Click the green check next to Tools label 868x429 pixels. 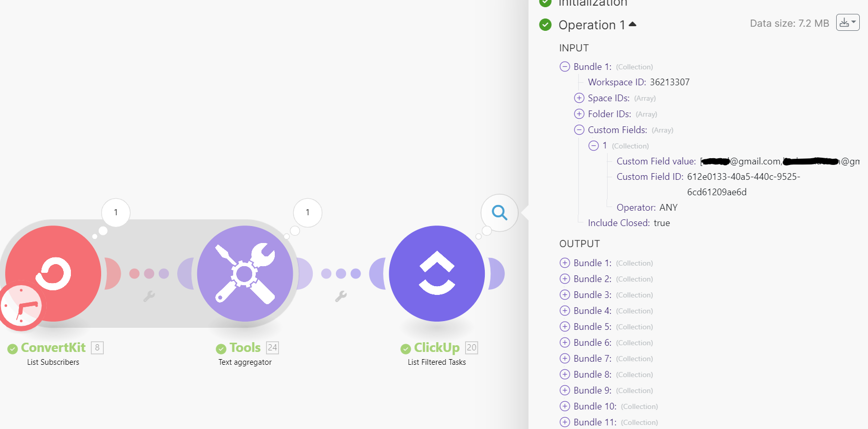(221, 349)
